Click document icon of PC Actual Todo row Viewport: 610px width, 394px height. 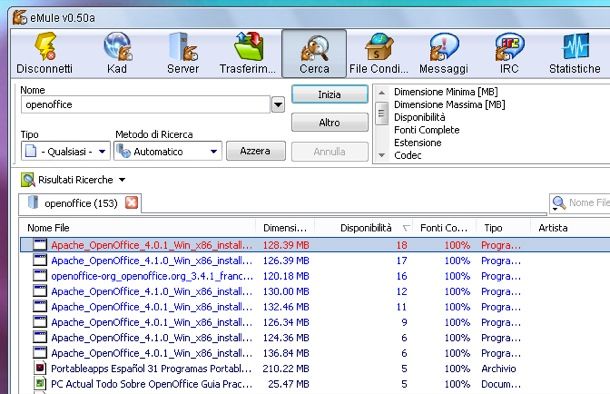pos(40,383)
